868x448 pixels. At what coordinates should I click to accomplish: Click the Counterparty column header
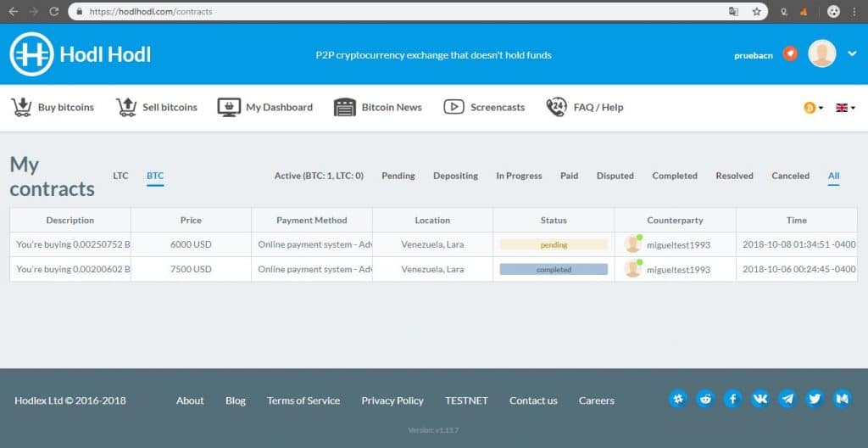[x=675, y=220]
